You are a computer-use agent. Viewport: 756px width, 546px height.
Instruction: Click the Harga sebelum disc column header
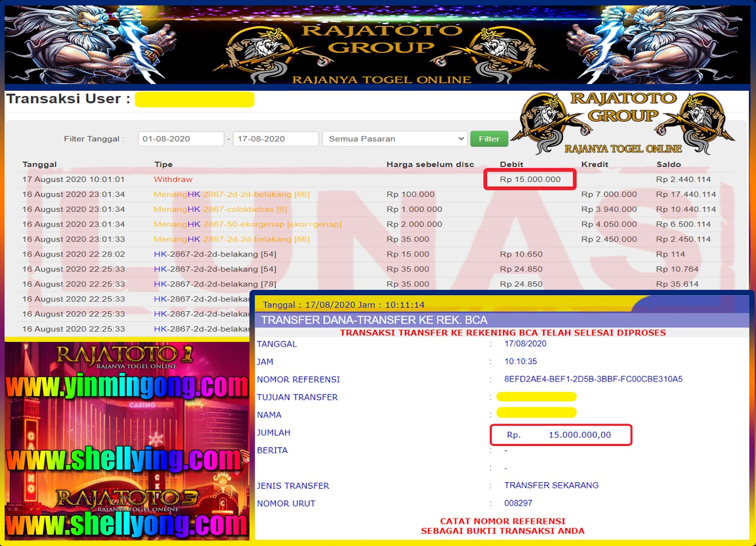(x=430, y=164)
